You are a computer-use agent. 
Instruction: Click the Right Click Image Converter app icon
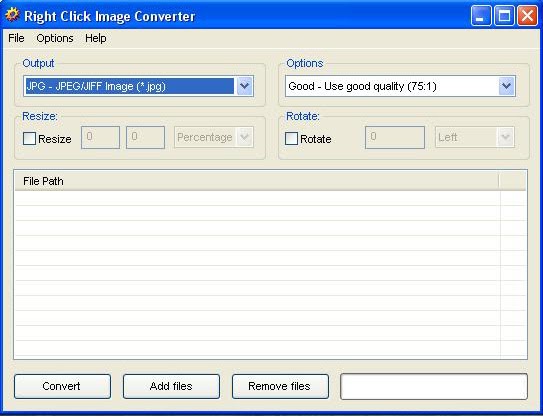[12, 15]
